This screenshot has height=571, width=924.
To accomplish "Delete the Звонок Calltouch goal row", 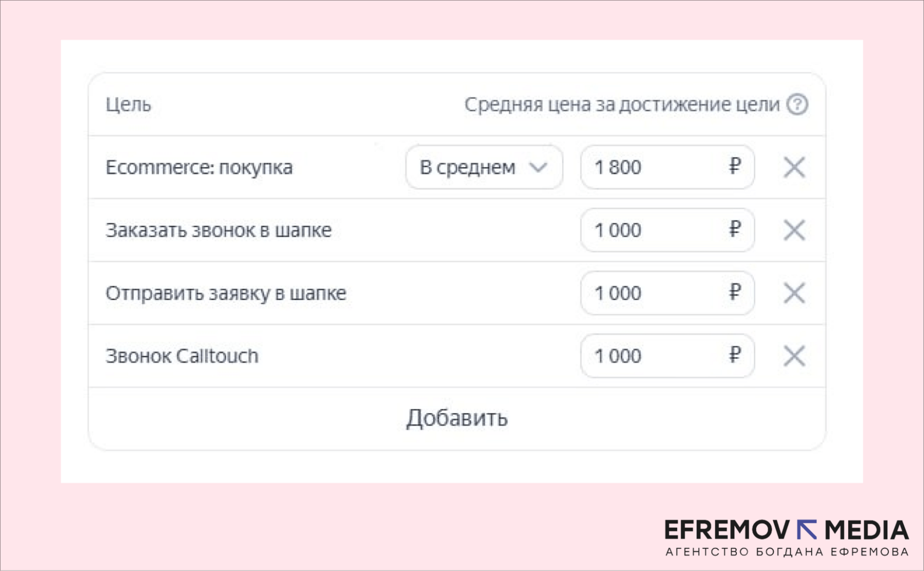I will [794, 356].
